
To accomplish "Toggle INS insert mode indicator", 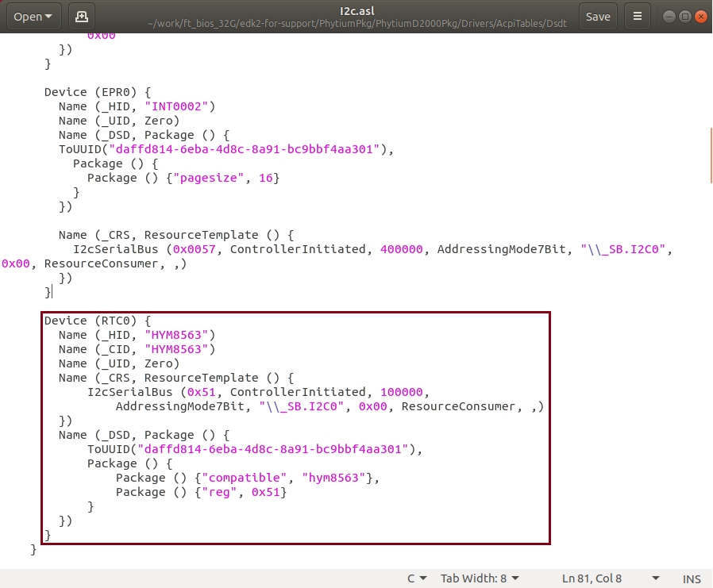I will [x=692, y=579].
